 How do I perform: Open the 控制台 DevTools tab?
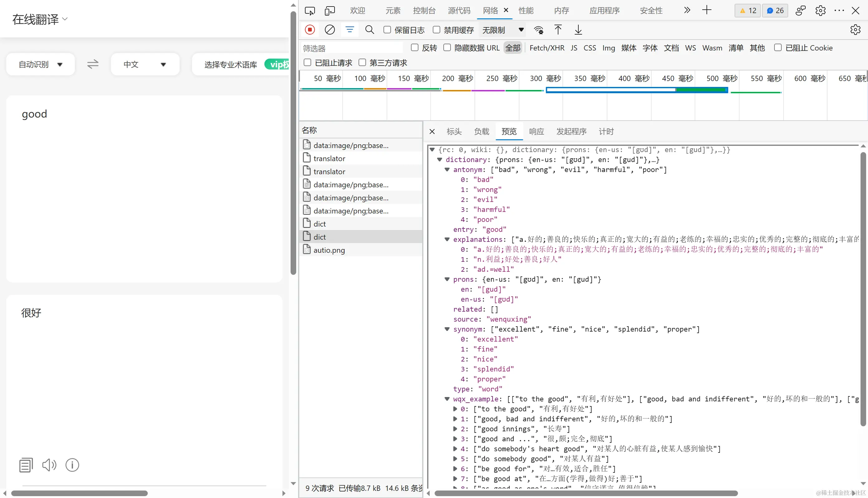pyautogui.click(x=424, y=11)
